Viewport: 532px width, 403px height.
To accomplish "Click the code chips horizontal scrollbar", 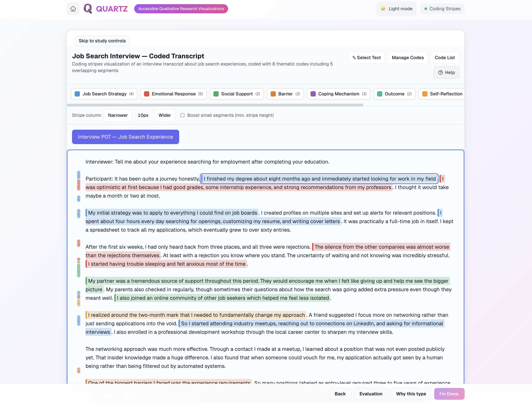I will 215,105.
